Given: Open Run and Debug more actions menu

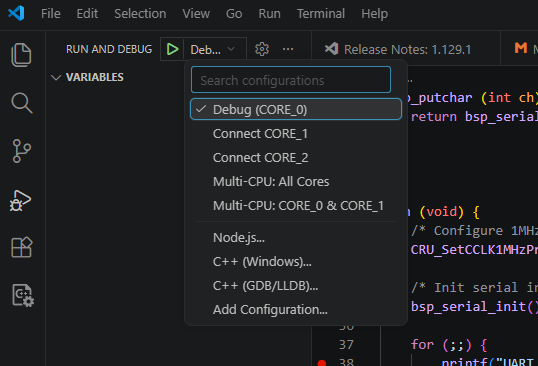Looking at the screenshot, I should (288, 49).
